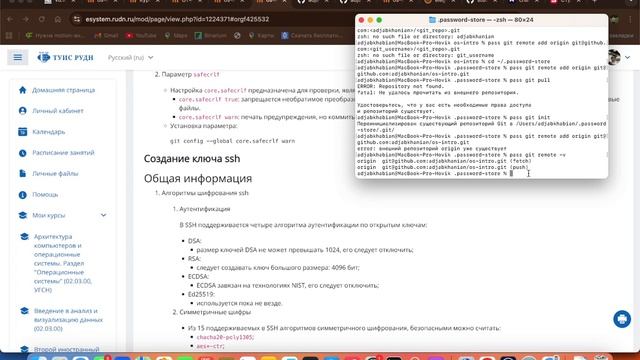The height and width of the screenshot is (360, 640).
Task: Click the ТУИС РУДН logo
Action: [x=65, y=58]
